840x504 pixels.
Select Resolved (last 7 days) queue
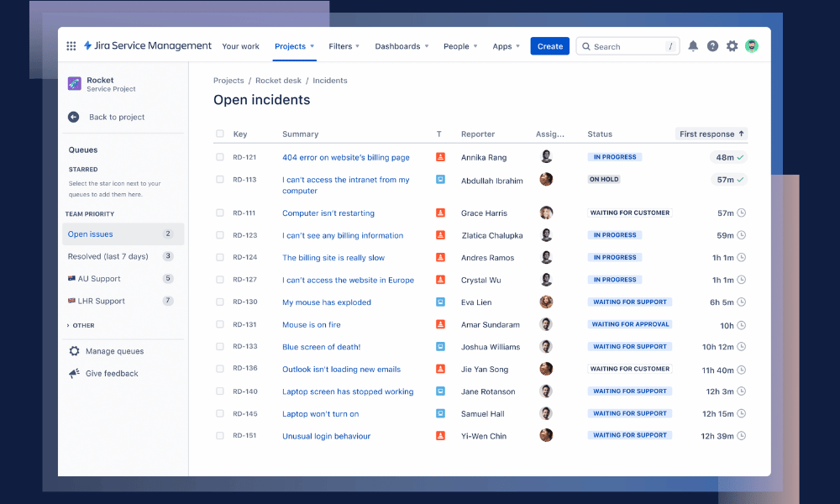123,256
